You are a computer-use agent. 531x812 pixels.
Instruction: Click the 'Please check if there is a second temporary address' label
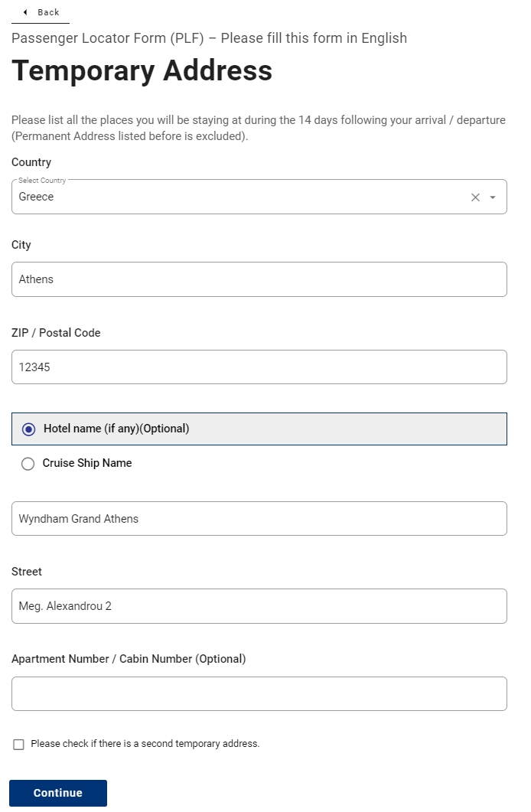click(145, 744)
